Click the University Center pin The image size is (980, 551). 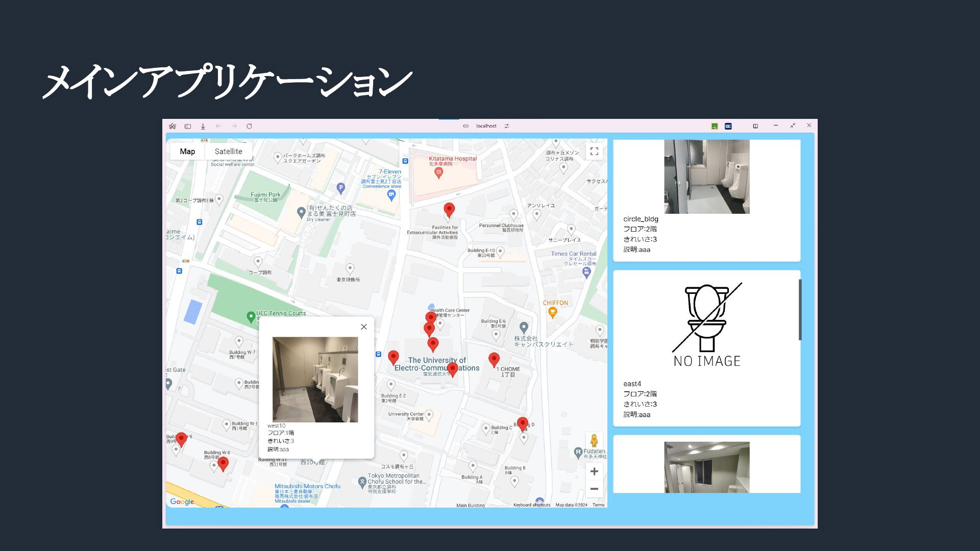coord(429,415)
